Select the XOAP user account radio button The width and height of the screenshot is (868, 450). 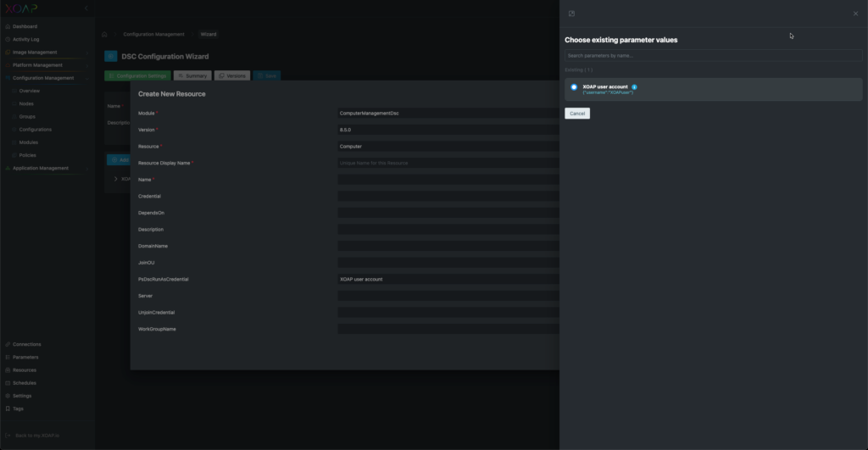574,87
